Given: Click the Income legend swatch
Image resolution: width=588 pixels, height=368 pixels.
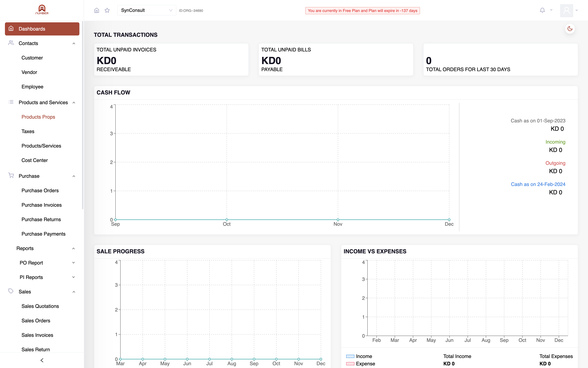Looking at the screenshot, I should click(x=350, y=356).
